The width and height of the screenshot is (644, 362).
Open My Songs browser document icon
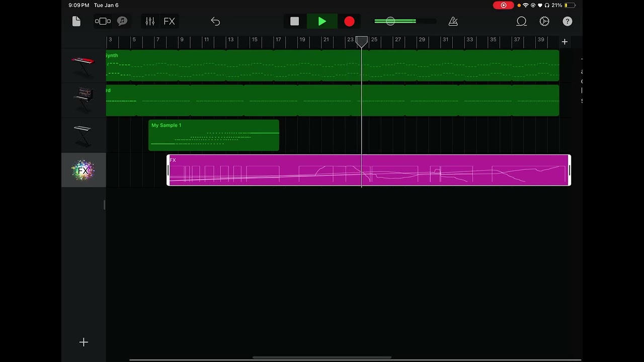[76, 21]
